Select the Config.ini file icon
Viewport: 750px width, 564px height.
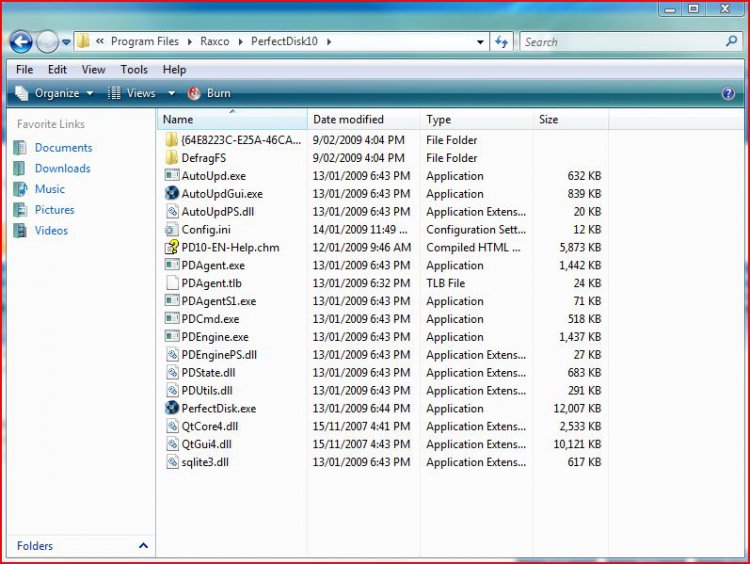(x=172, y=230)
